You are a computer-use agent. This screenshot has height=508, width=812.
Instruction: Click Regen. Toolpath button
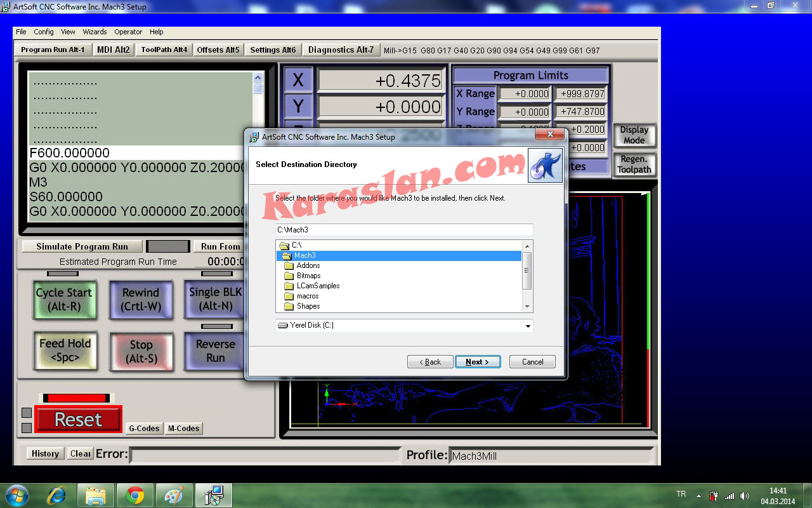[634, 164]
